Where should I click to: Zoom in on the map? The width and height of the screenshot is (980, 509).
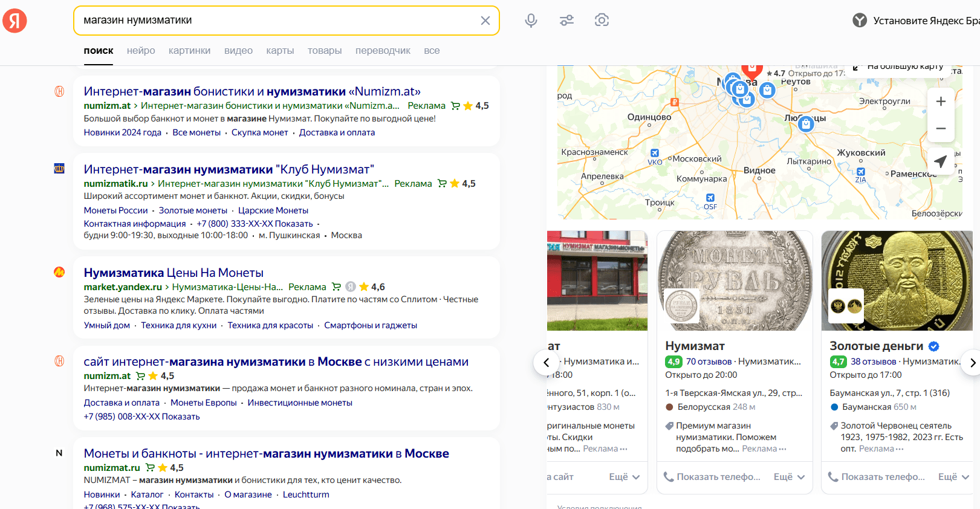pyautogui.click(x=941, y=102)
